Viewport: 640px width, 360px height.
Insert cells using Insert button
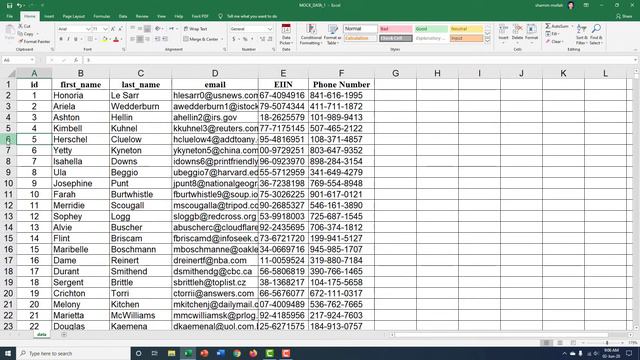click(x=503, y=33)
